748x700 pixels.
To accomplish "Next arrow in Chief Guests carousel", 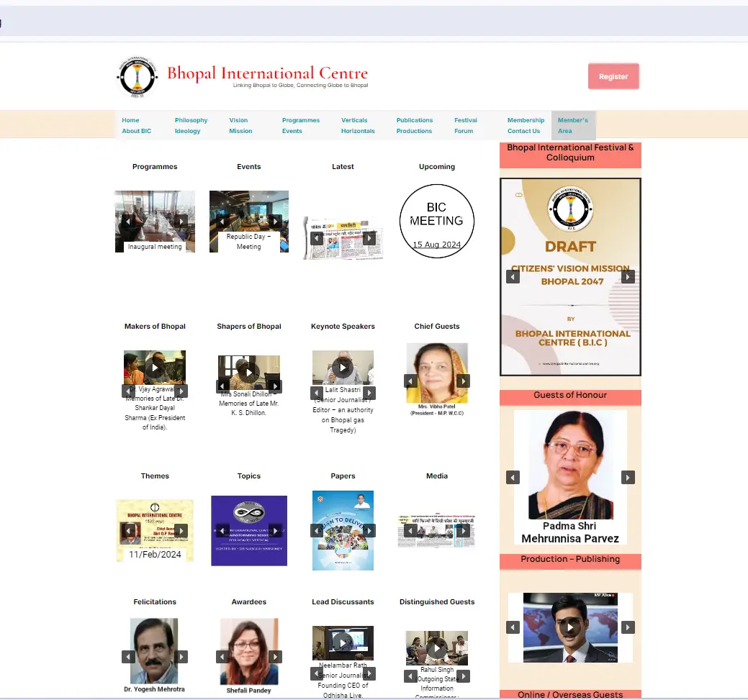I will click(463, 381).
